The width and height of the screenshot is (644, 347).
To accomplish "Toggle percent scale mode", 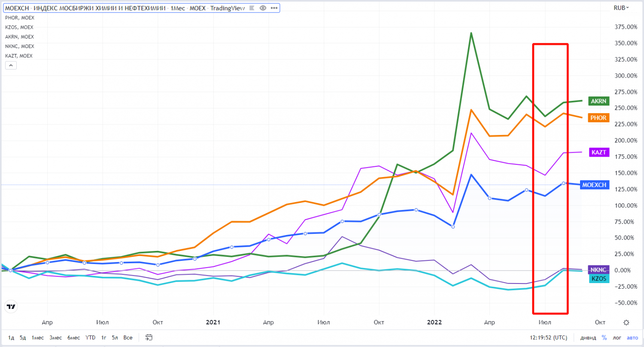I will pyautogui.click(x=604, y=338).
